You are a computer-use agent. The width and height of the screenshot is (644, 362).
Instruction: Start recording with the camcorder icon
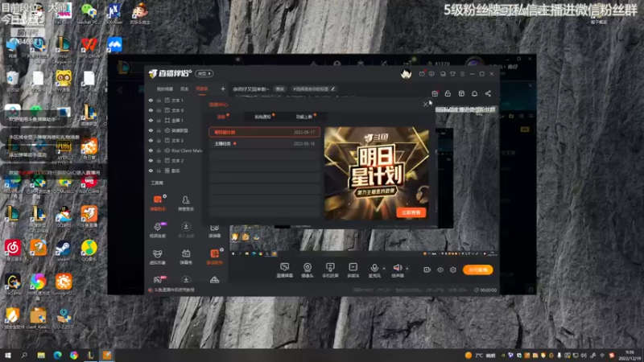point(427,269)
